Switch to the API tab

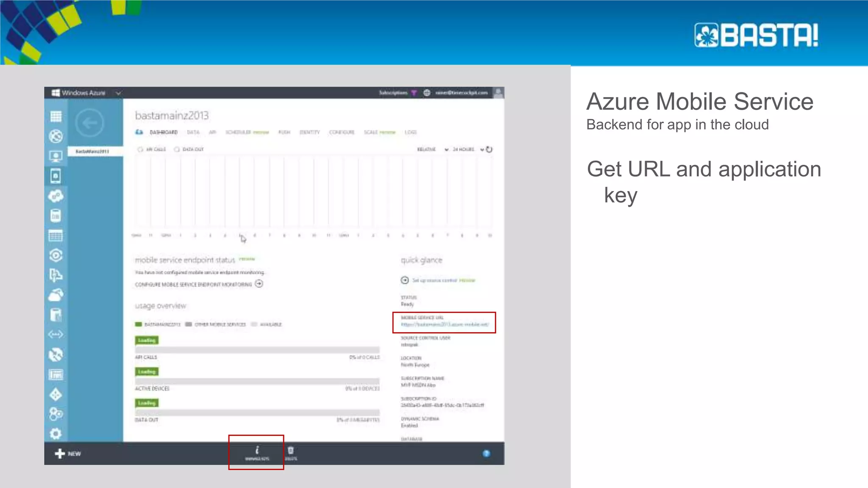point(212,132)
